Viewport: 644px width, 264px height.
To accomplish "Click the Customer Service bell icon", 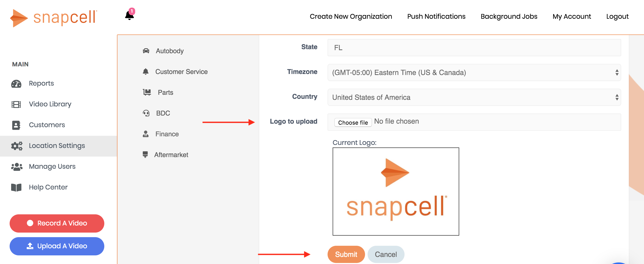I will (146, 71).
